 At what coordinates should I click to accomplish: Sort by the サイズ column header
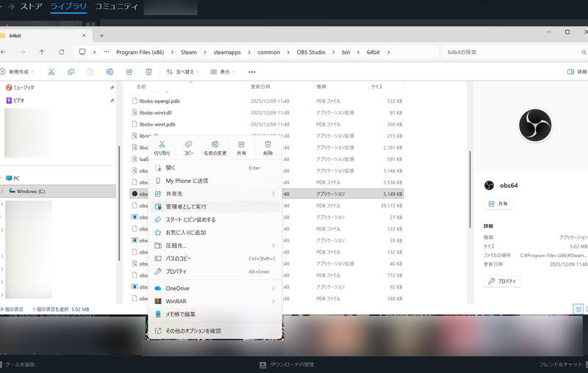(377, 87)
